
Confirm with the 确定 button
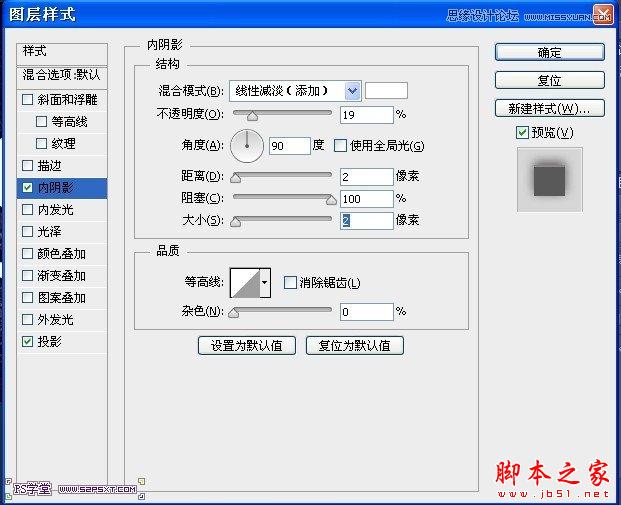pyautogui.click(x=550, y=52)
